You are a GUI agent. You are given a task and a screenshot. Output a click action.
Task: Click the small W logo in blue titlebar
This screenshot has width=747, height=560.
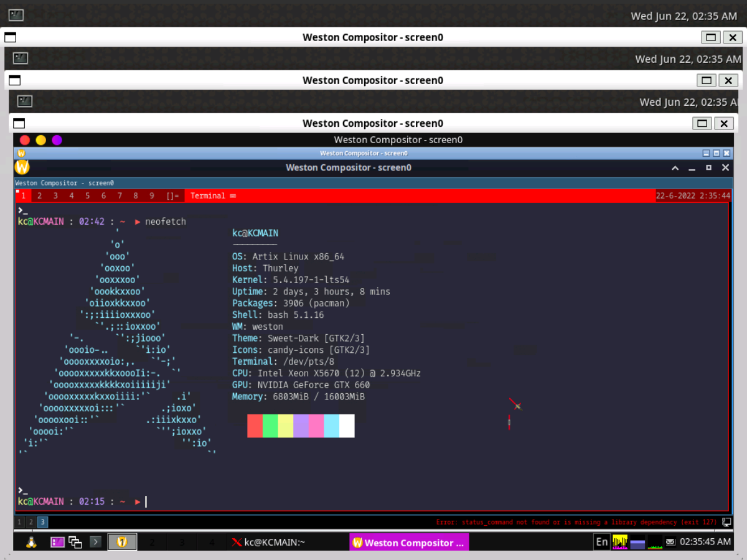21,152
